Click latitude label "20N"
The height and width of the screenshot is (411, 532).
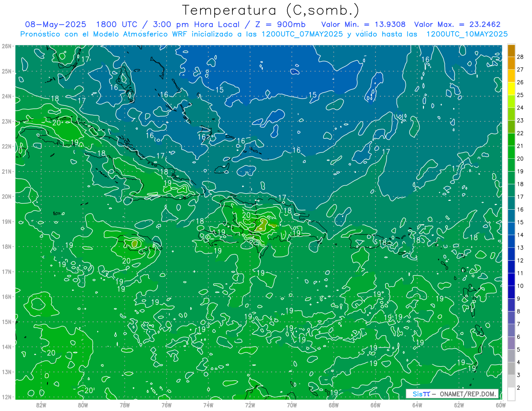point(7,196)
